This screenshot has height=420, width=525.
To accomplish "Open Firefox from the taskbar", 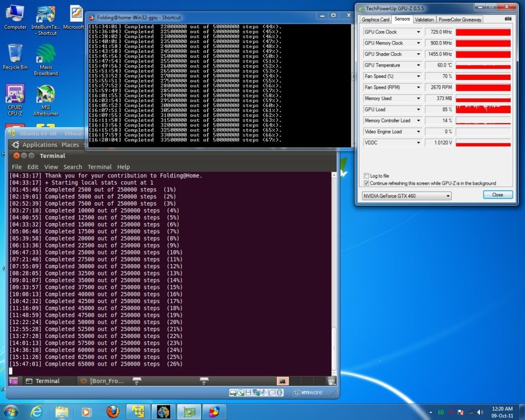I will coord(113,412).
